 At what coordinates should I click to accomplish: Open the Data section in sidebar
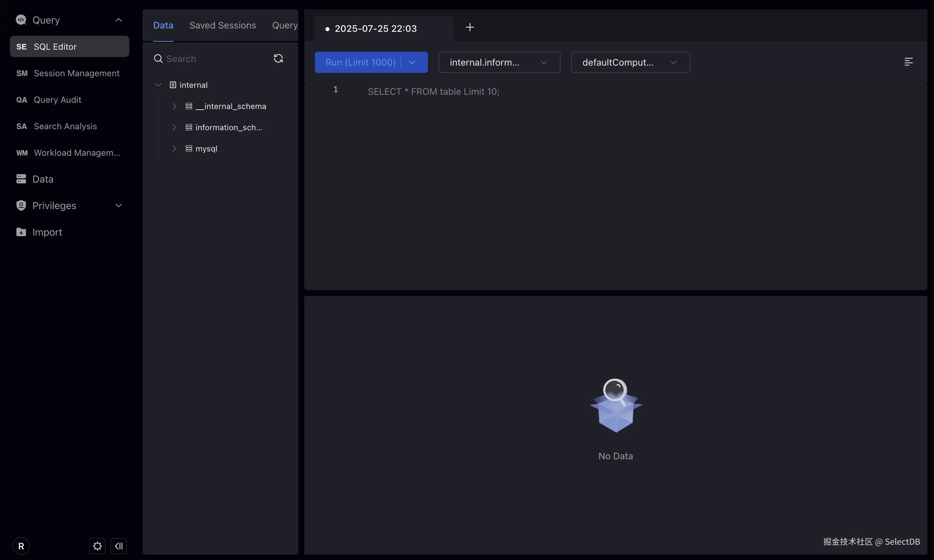coord(43,179)
